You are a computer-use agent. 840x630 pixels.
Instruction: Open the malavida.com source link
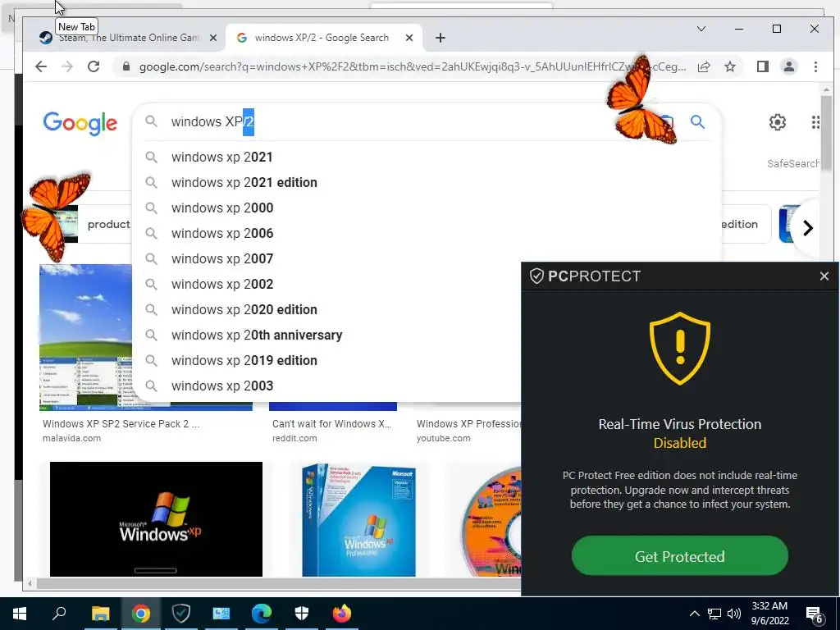(x=72, y=438)
